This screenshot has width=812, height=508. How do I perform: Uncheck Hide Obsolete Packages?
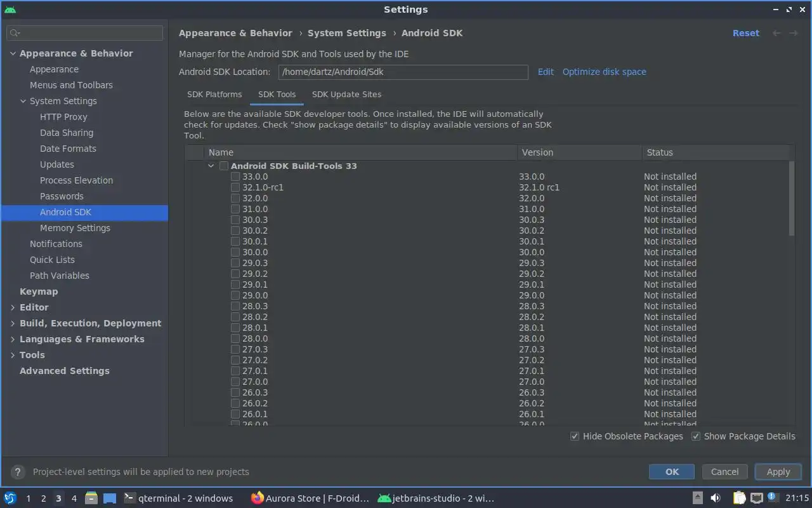click(x=575, y=436)
